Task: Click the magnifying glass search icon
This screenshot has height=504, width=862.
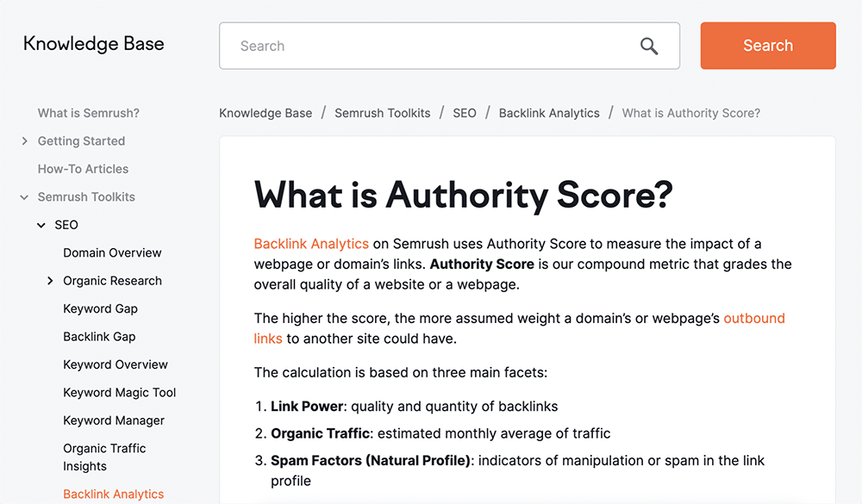Action: coord(649,47)
